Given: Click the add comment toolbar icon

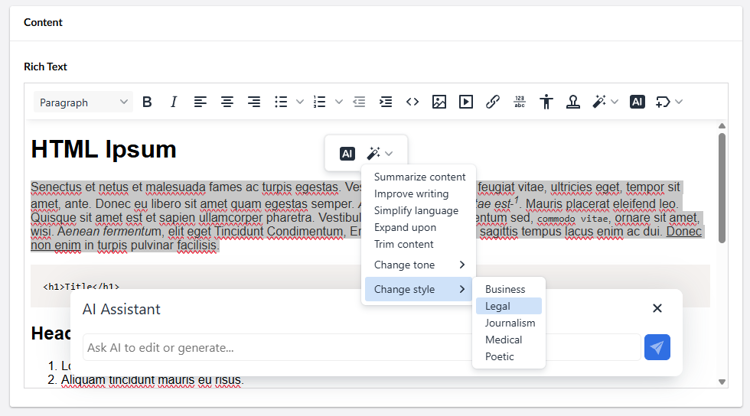Looking at the screenshot, I should (x=663, y=102).
